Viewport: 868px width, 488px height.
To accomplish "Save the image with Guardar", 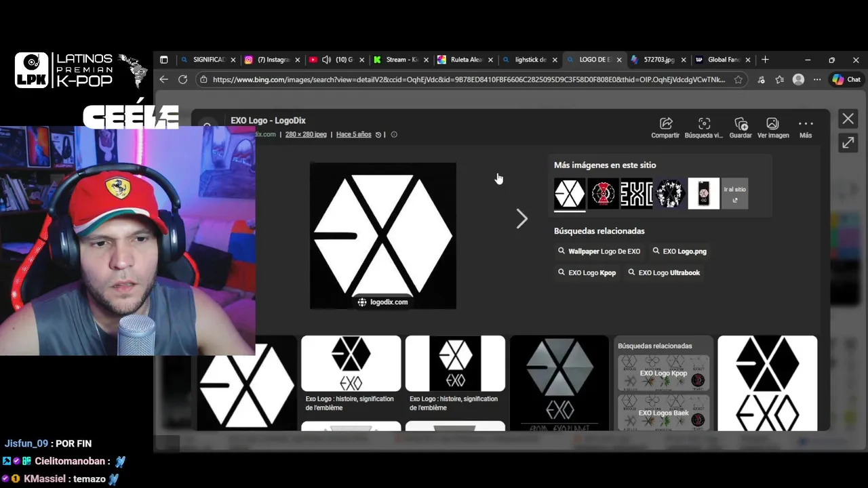I will 741,127.
